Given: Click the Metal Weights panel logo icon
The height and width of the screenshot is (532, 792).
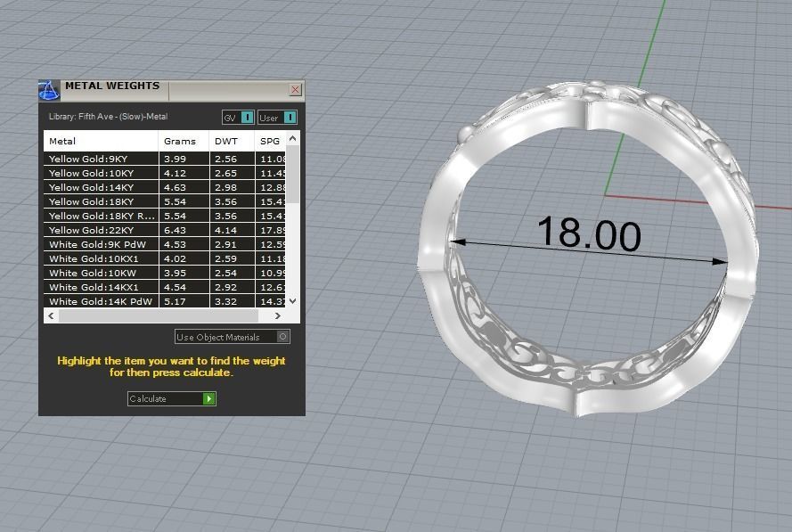Looking at the screenshot, I should [49, 90].
